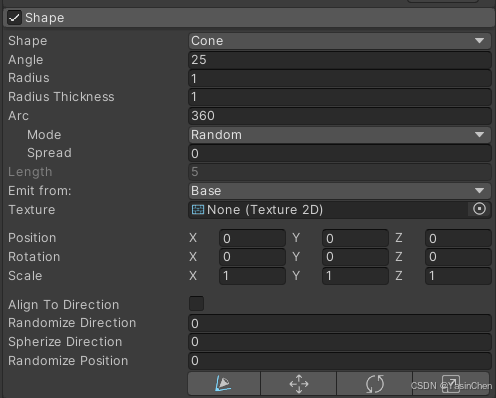Open the Arc Mode dropdown set to Random

pyautogui.click(x=340, y=135)
